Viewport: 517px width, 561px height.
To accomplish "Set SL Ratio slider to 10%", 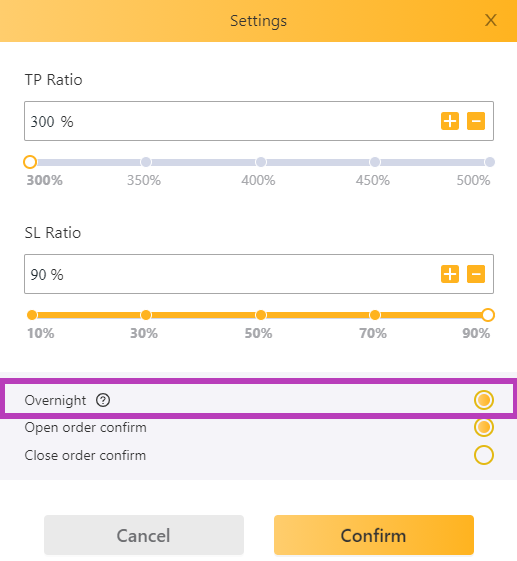I will coord(32,315).
